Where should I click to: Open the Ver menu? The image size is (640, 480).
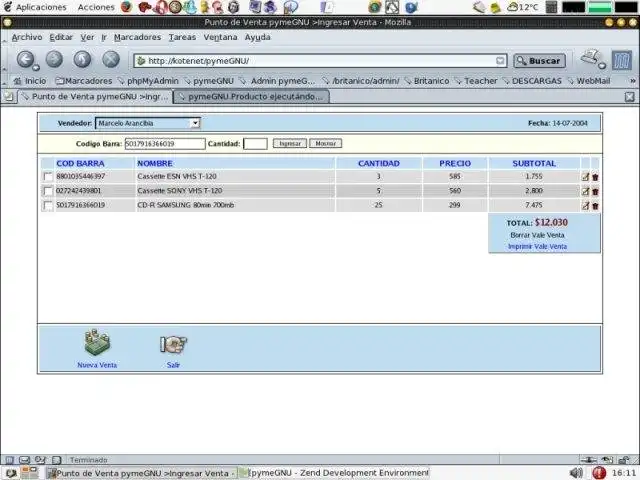(87, 37)
